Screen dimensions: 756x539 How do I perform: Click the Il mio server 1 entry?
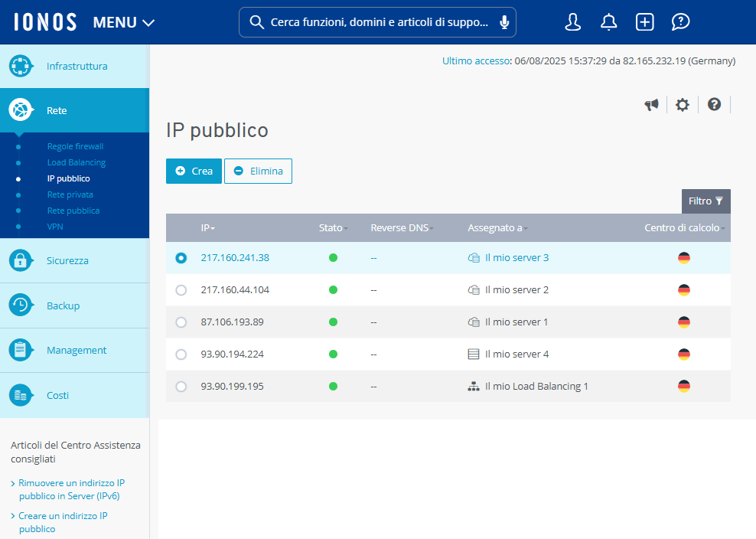tap(516, 322)
